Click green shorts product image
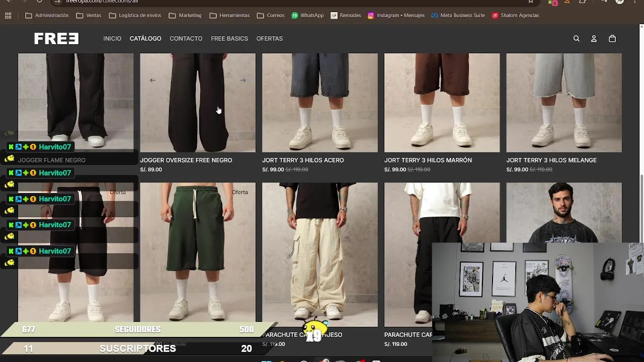Image resolution: width=644 pixels, height=362 pixels. [198, 252]
